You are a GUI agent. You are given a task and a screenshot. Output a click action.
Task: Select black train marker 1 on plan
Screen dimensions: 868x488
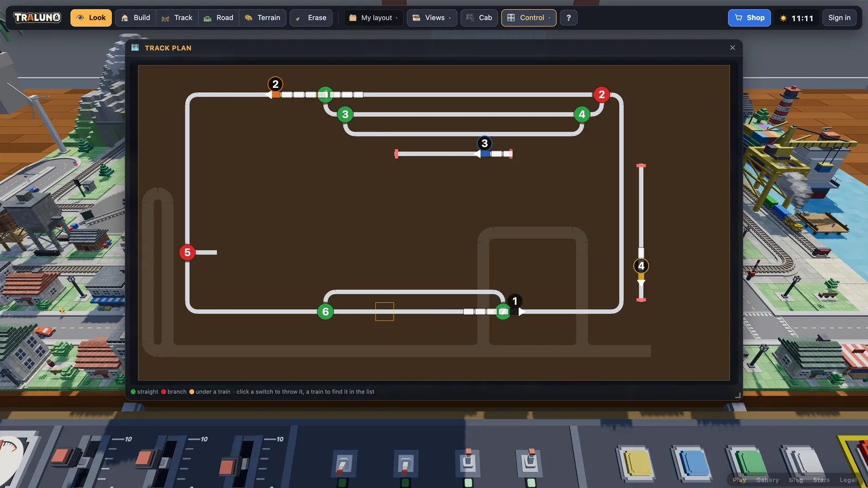(x=515, y=301)
